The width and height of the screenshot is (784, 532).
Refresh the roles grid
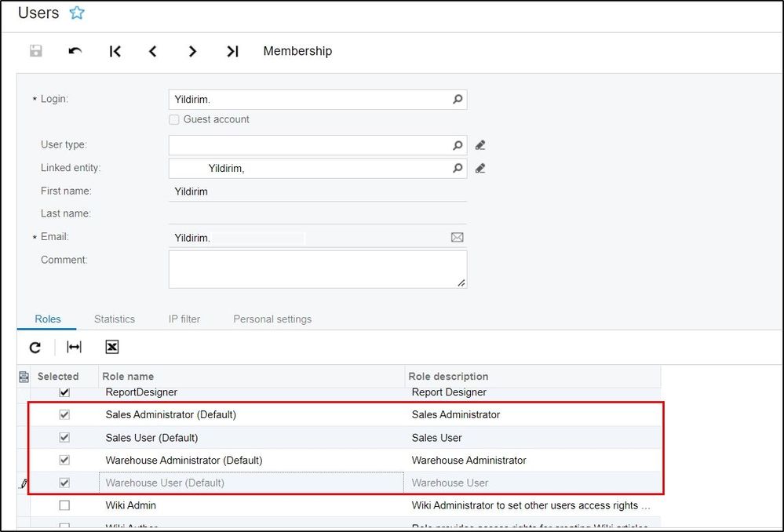(35, 347)
